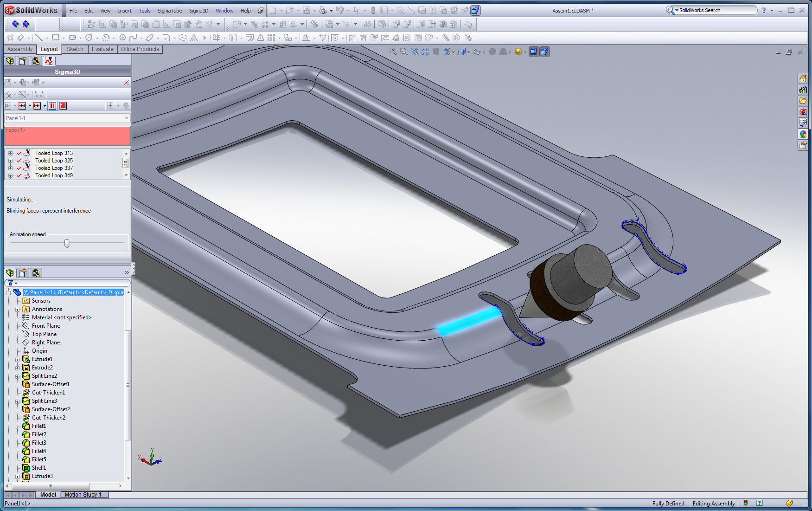This screenshot has height=511, width=812.
Task: Expand the Extrude1 feature node
Action: (18, 359)
